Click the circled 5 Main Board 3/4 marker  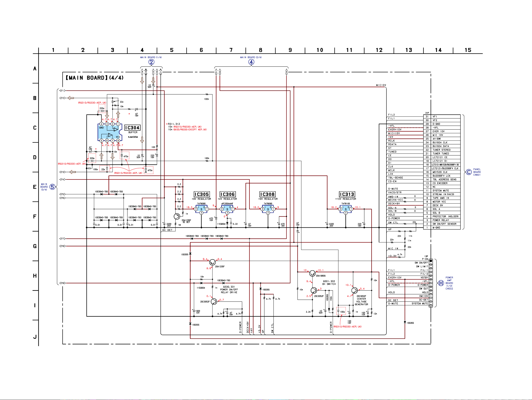tap(52, 187)
